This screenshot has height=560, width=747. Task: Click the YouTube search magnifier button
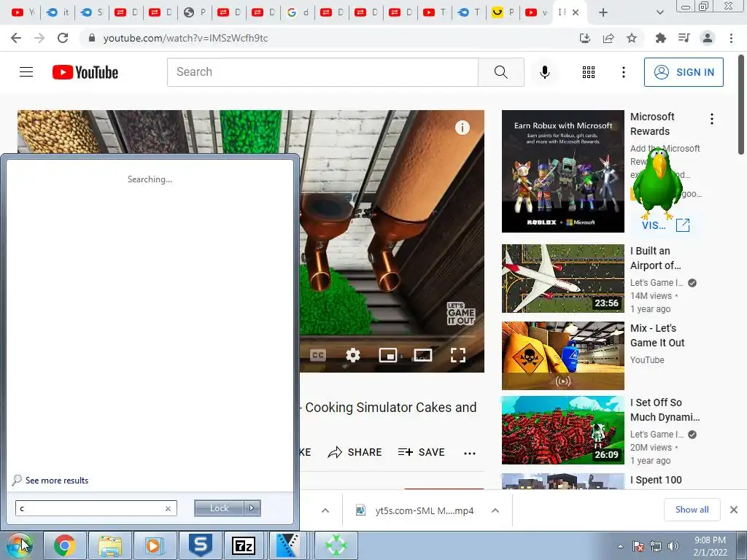[x=500, y=72]
